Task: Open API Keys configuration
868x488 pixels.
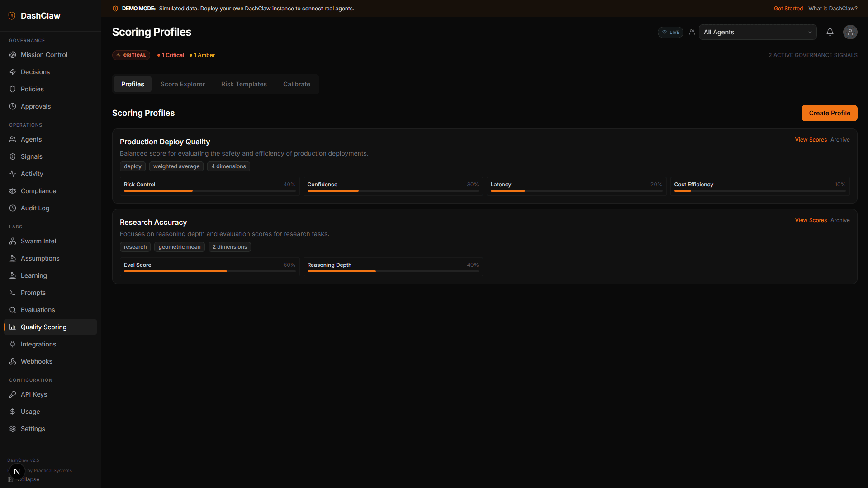Action: coord(33,394)
